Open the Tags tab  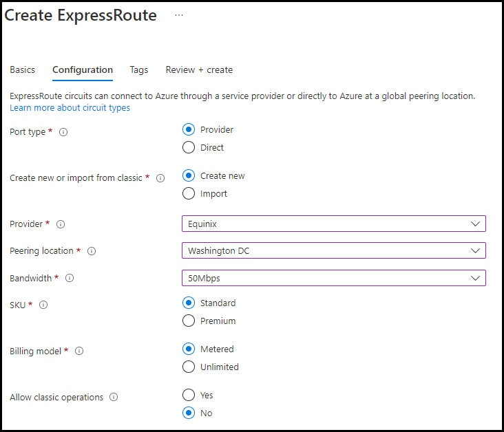[139, 69]
